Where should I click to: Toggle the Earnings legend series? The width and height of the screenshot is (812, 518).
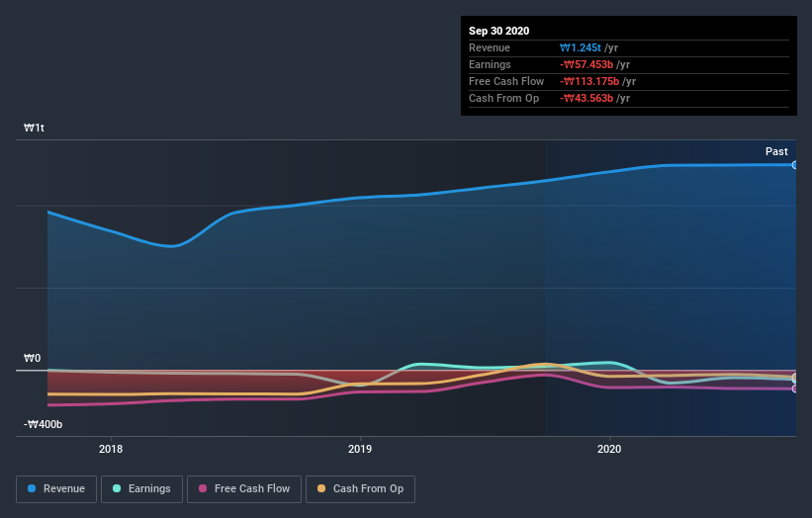click(x=141, y=489)
